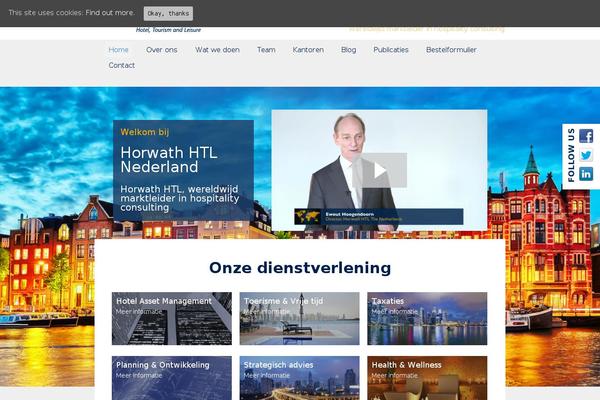The height and width of the screenshot is (400, 600).
Task: Open the Planning & Ontwikkeling tile
Action: pyautogui.click(x=172, y=378)
